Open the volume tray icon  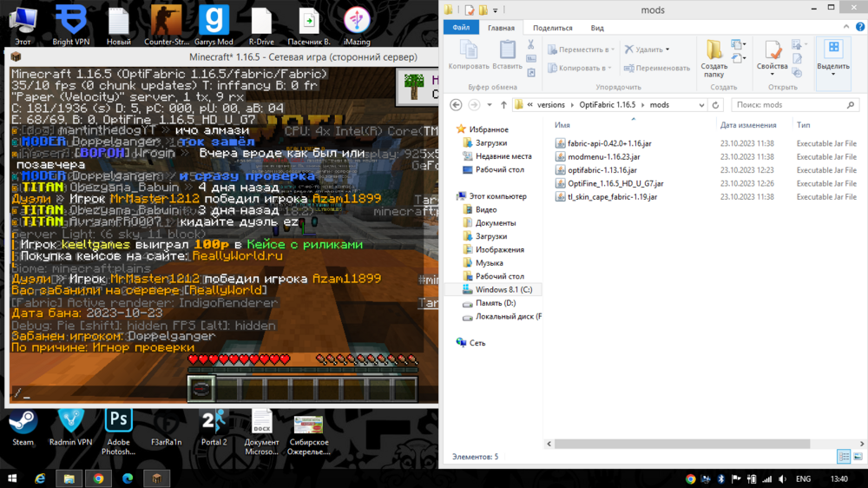pyautogui.click(x=782, y=479)
